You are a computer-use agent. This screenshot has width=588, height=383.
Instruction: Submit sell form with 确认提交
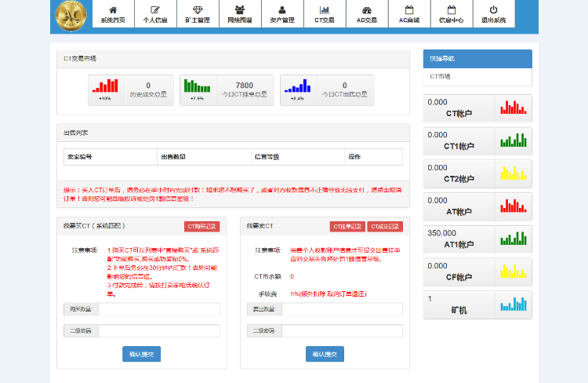pyautogui.click(x=325, y=354)
